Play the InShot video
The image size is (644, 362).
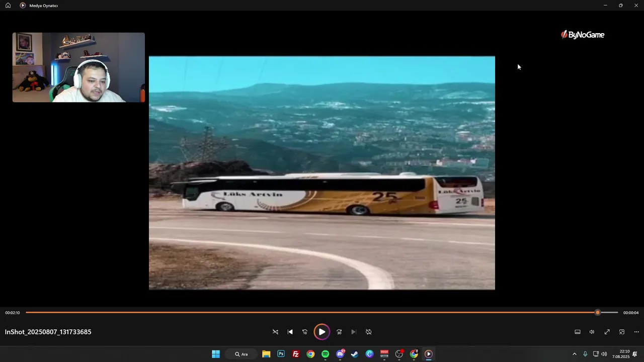(x=321, y=332)
